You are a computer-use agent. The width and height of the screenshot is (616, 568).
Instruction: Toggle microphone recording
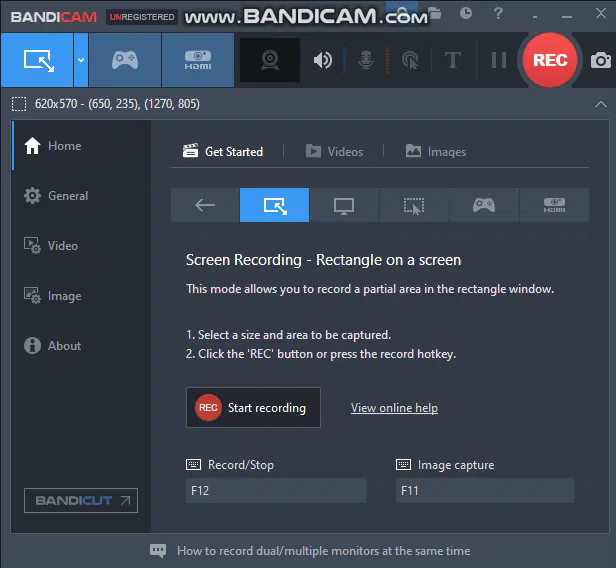[x=366, y=60]
